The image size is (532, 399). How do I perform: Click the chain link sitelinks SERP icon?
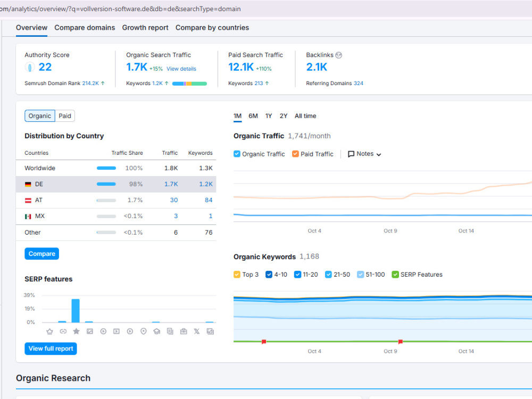tap(63, 331)
